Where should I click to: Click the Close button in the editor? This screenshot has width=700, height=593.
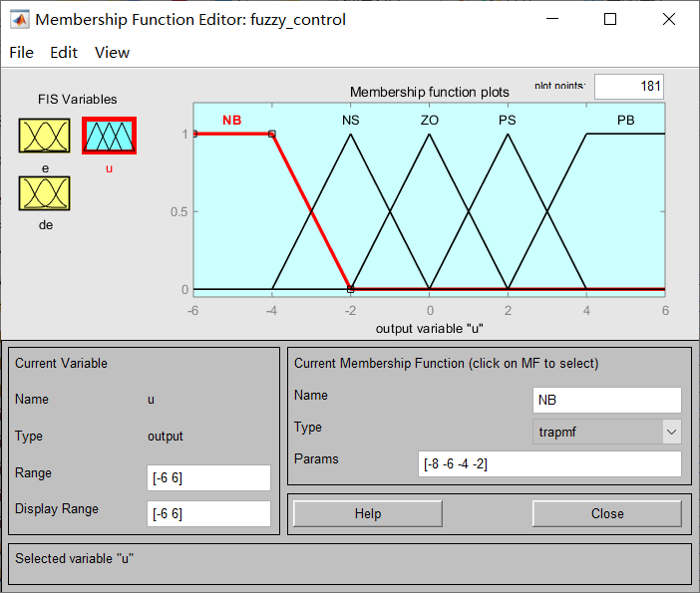click(x=607, y=513)
